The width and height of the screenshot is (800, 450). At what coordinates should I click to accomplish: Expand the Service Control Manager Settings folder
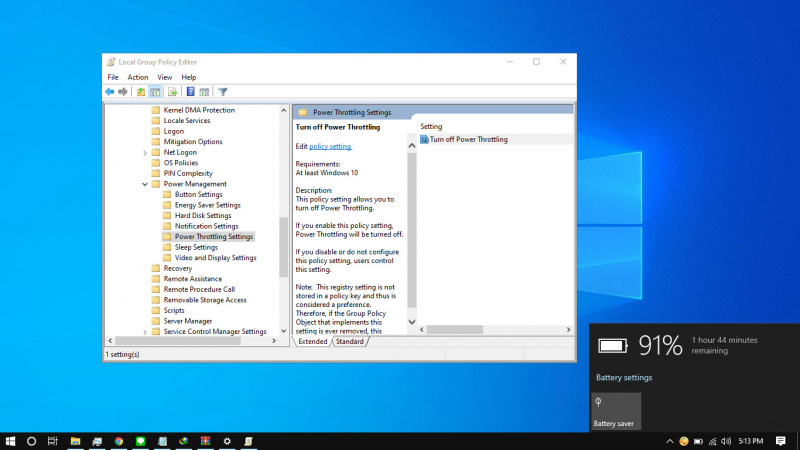(145, 332)
